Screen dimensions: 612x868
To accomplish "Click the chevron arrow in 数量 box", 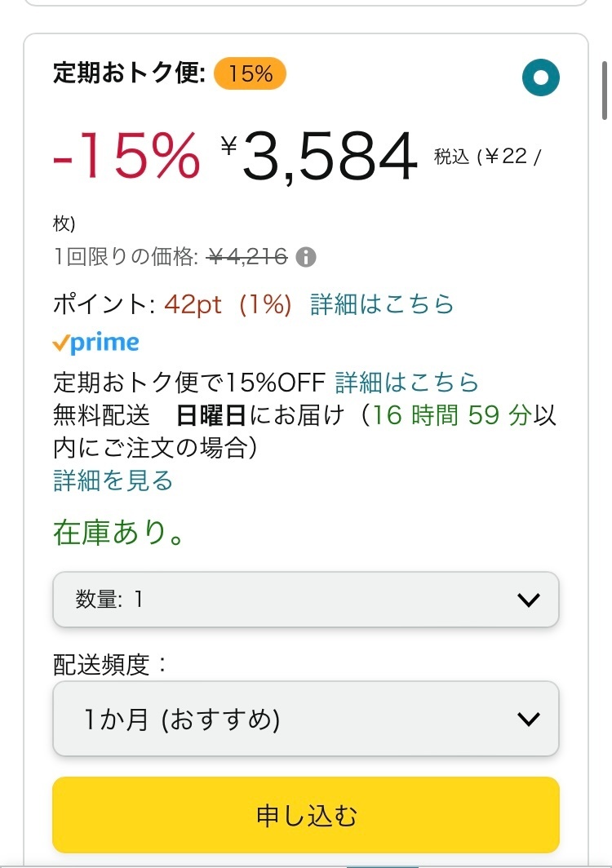I will pos(529,600).
